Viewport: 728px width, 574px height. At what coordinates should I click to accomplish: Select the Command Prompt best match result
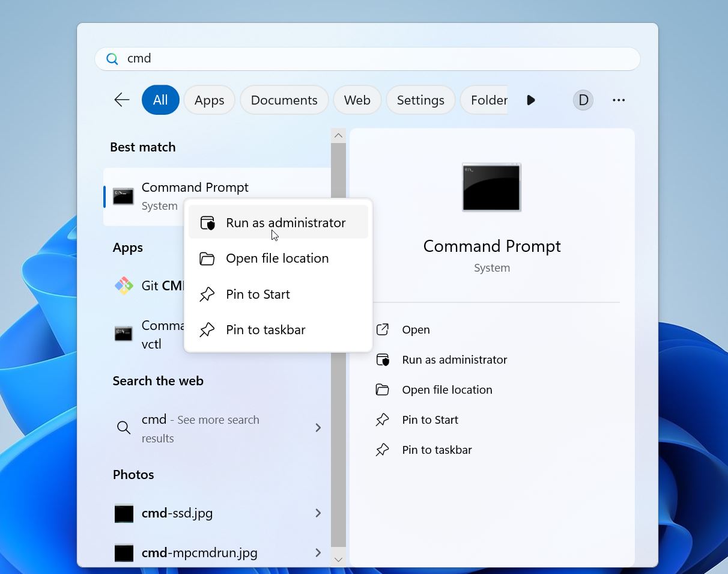(x=217, y=197)
